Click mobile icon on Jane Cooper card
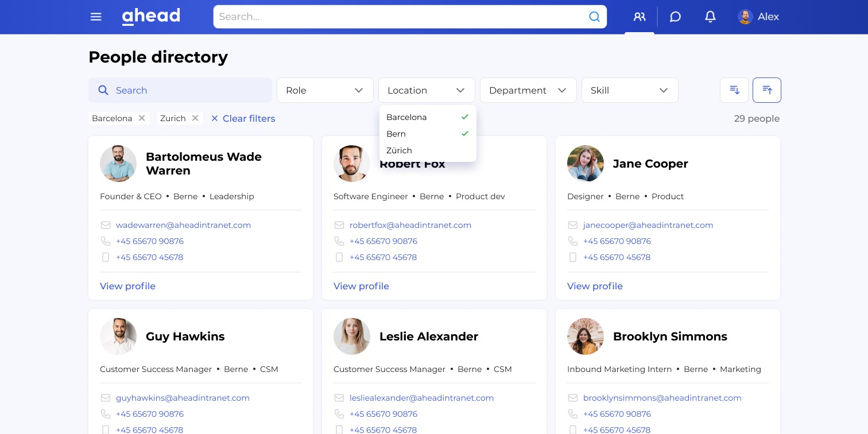 [573, 257]
